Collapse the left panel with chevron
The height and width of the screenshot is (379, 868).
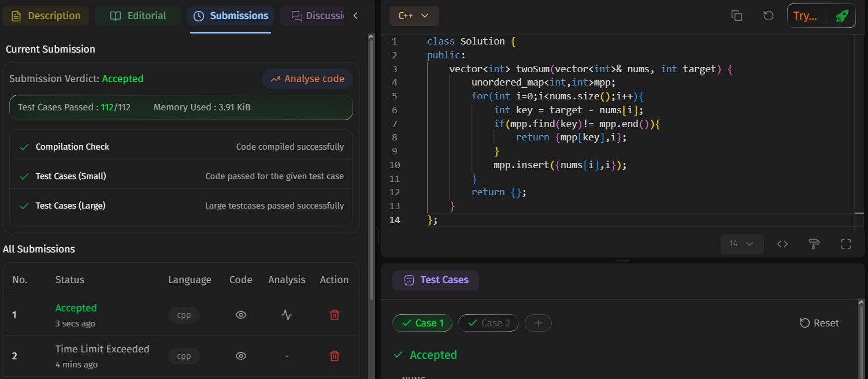355,16
